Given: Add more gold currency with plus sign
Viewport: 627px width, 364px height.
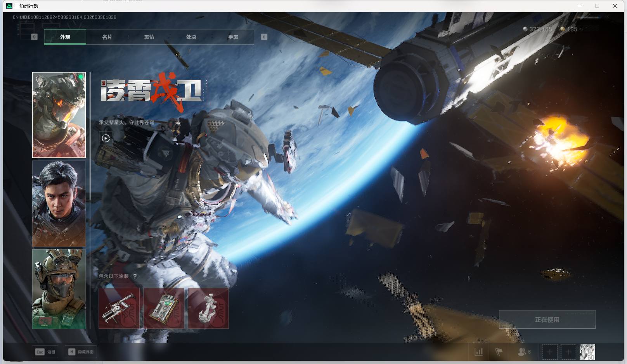Looking at the screenshot, I should pyautogui.click(x=581, y=29).
